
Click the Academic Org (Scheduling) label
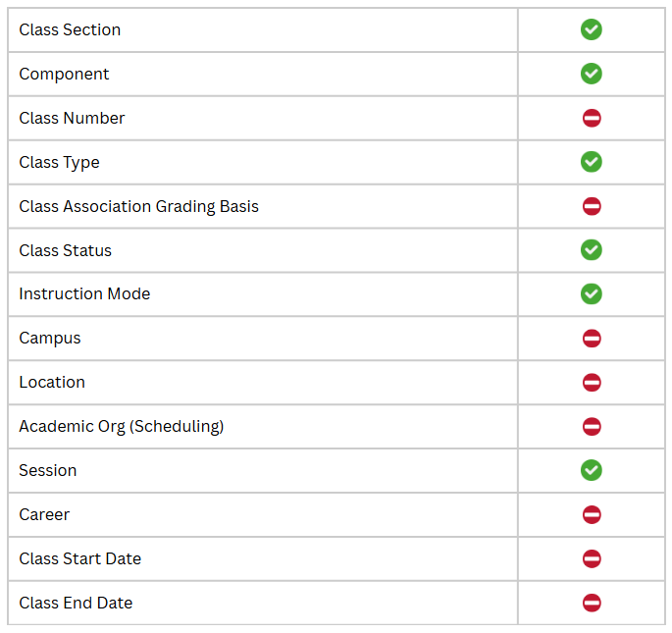122,427
